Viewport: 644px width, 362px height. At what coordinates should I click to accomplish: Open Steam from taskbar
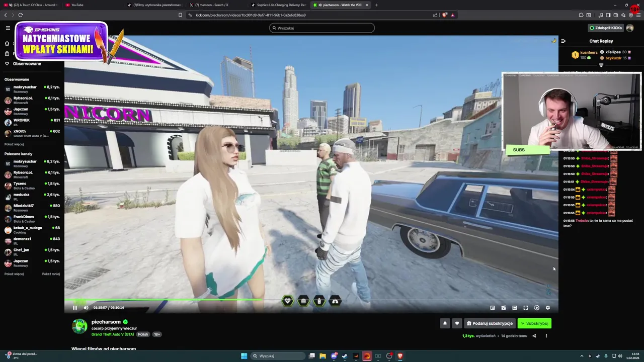[345, 356]
